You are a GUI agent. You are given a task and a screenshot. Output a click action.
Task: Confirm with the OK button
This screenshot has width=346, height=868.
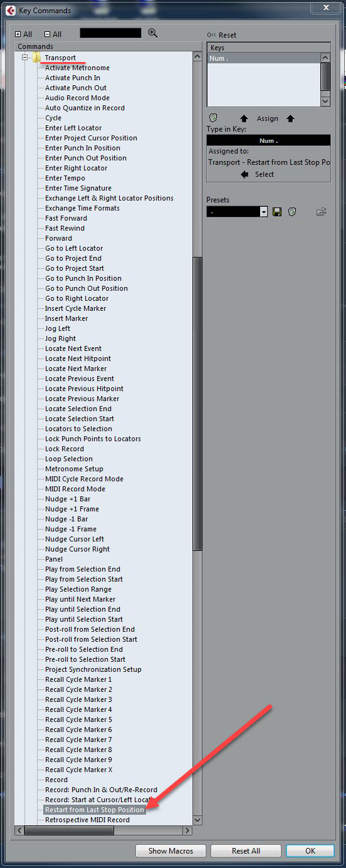[x=310, y=850]
